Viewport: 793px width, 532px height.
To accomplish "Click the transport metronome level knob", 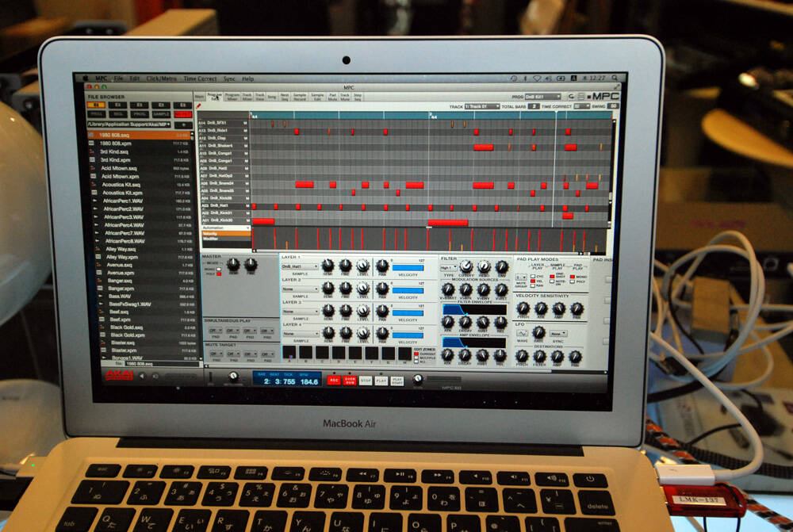I will click(233, 376).
